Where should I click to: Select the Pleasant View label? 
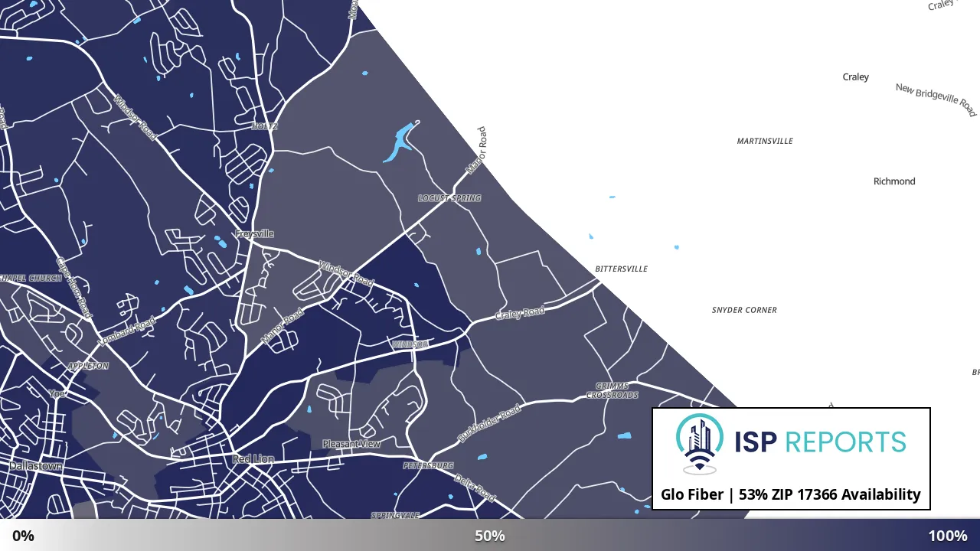pos(351,444)
